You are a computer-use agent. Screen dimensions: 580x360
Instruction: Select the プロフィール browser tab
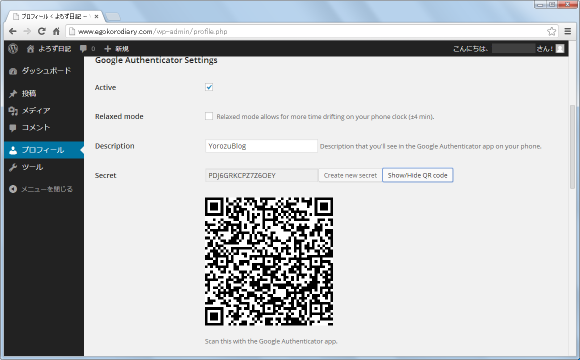click(x=55, y=16)
